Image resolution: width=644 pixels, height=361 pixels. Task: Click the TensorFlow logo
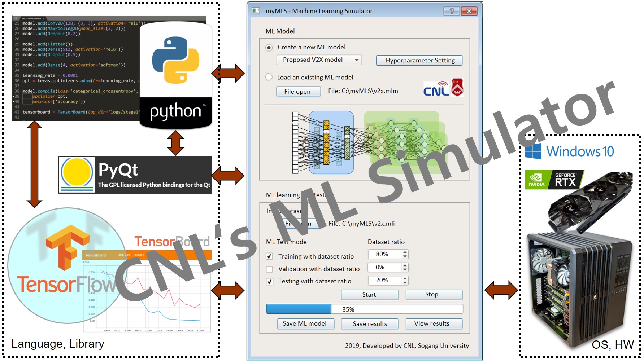67,265
